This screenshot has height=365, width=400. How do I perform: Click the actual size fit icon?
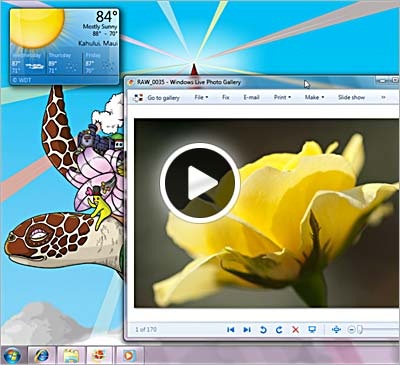click(336, 330)
